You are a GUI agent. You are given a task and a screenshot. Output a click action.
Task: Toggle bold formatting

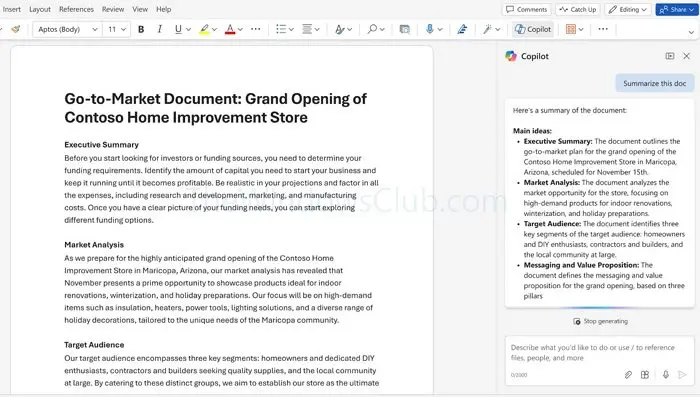point(141,29)
